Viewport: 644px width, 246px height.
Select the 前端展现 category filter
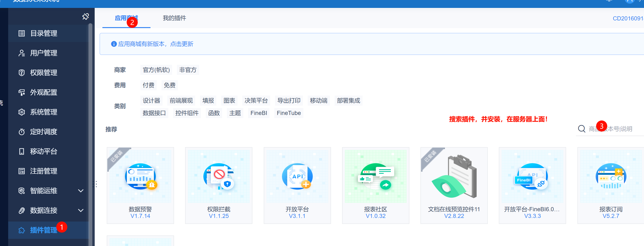point(181,101)
